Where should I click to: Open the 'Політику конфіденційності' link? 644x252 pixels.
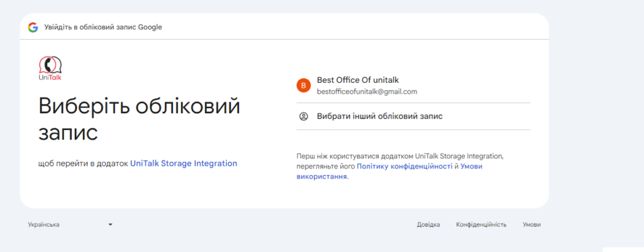pos(406,167)
